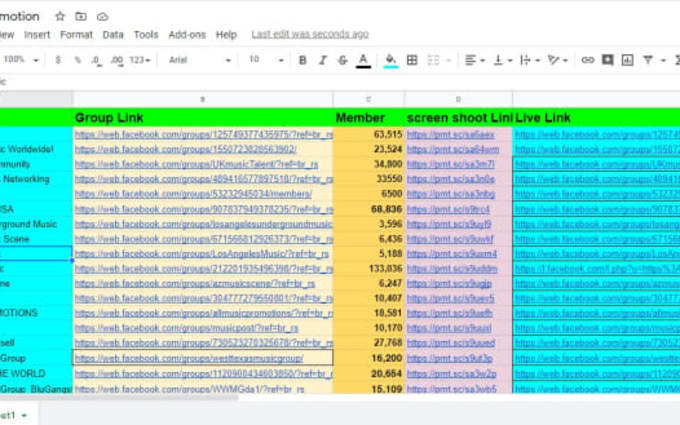Select member count 133,036 cell
This screenshot has height=425, width=680.
click(x=369, y=269)
